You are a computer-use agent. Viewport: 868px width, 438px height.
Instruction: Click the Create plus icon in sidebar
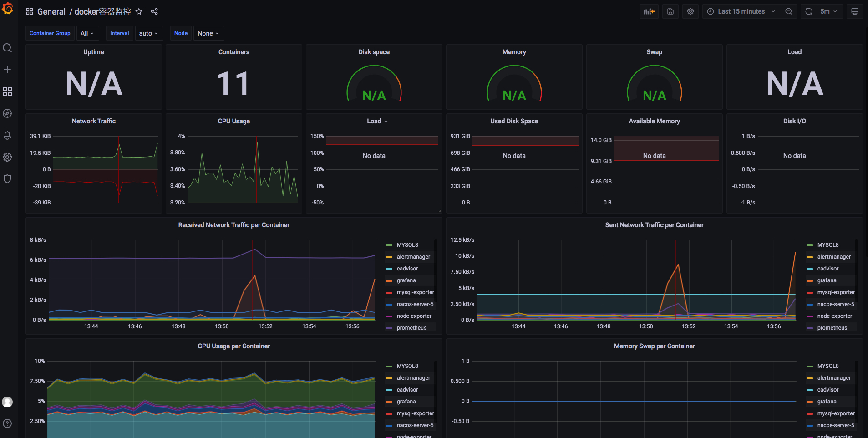pyautogui.click(x=7, y=70)
